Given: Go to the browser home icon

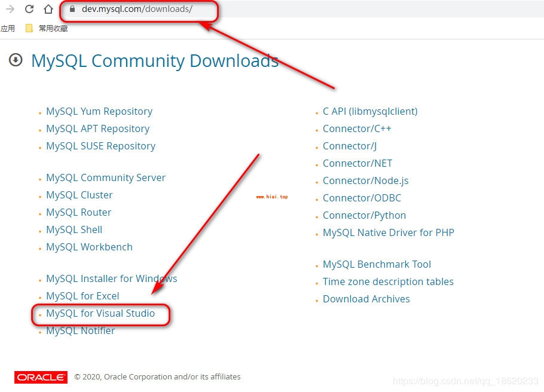Looking at the screenshot, I should pos(48,9).
